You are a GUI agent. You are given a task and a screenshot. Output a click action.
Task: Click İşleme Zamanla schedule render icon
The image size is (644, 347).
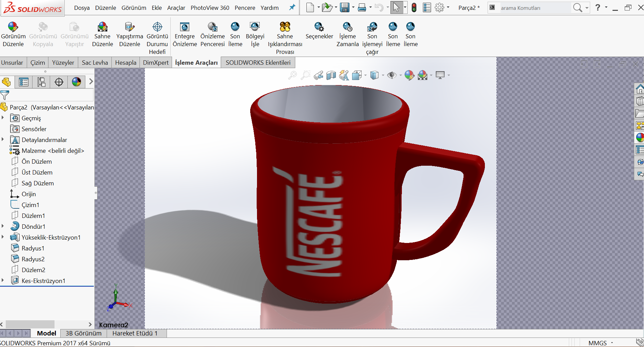(x=347, y=27)
